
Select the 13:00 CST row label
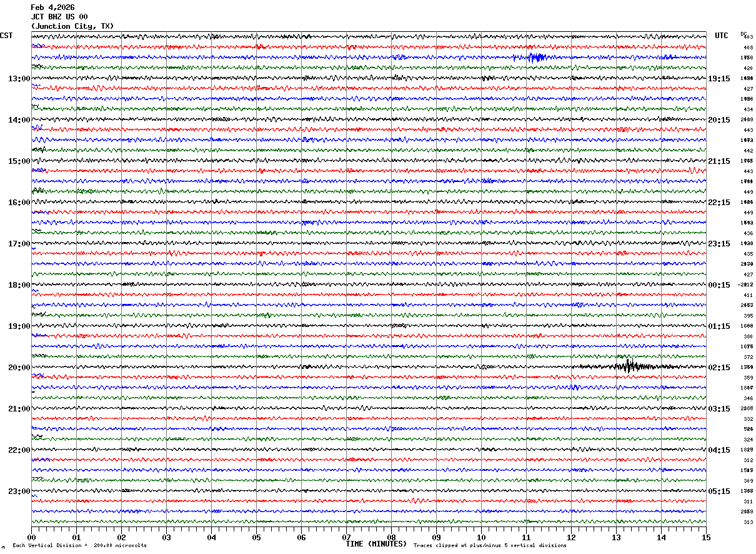pos(19,79)
